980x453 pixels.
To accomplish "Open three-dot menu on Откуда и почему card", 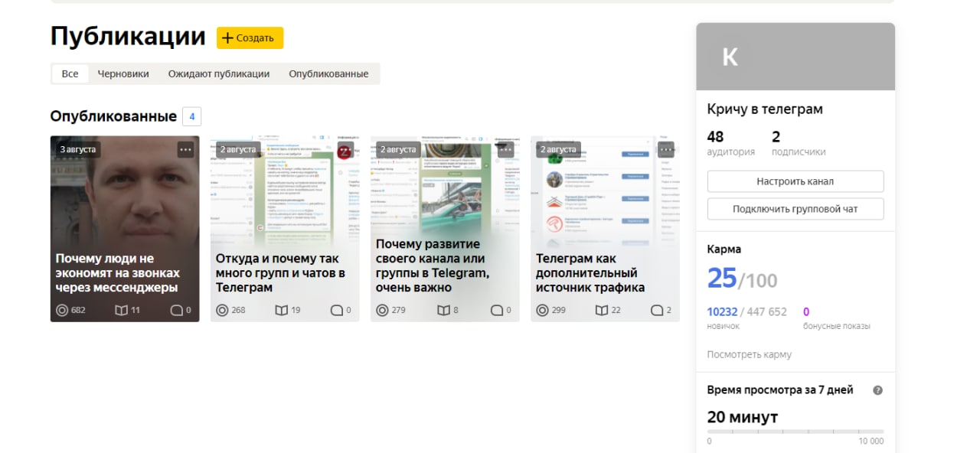I will [345, 150].
